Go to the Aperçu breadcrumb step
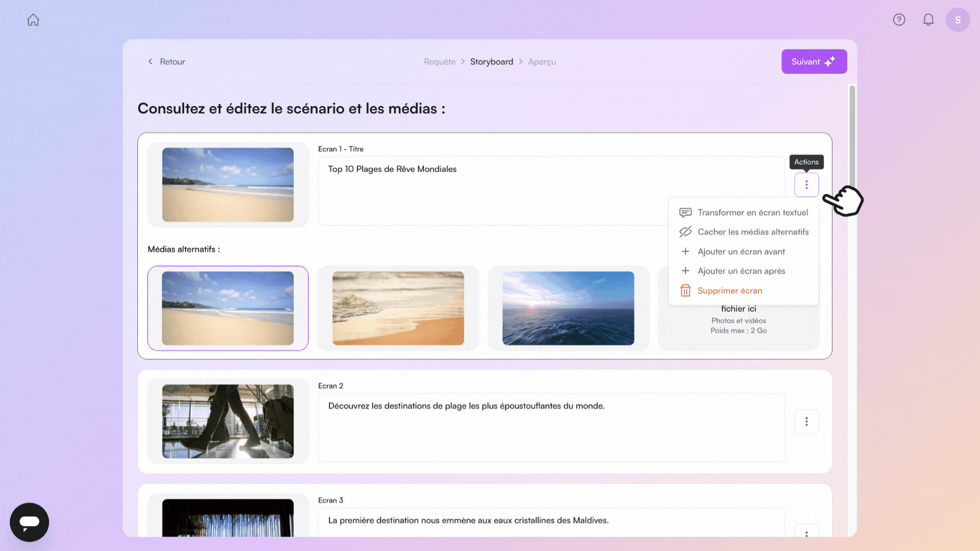The width and height of the screenshot is (980, 551). [542, 62]
